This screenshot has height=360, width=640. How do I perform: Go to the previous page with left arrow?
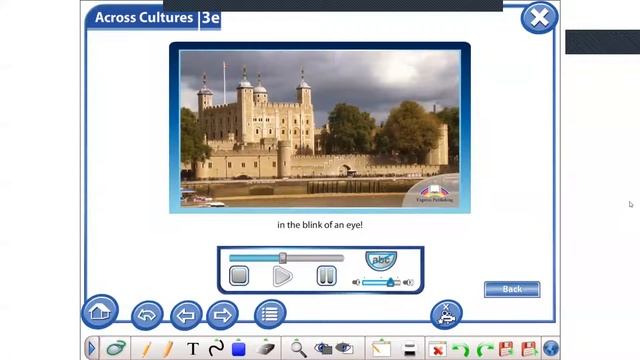click(x=186, y=315)
